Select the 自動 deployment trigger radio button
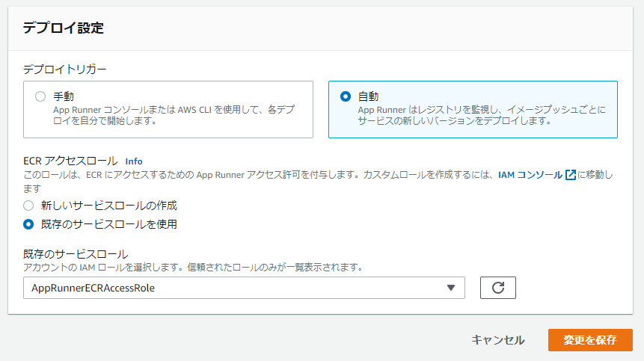This screenshot has height=361, width=644. 346,96
